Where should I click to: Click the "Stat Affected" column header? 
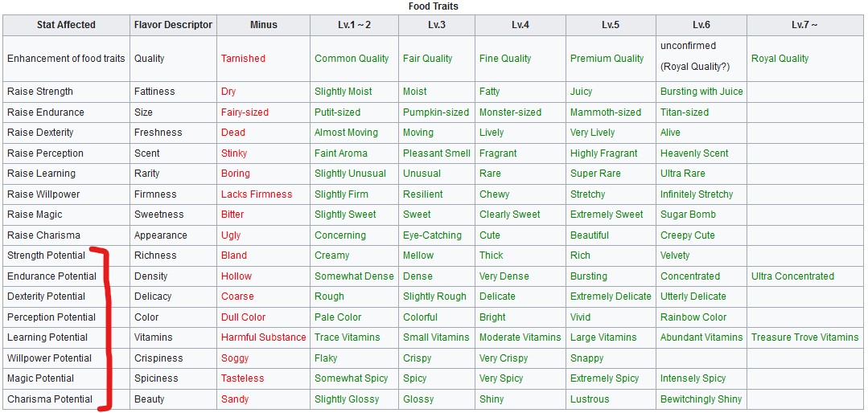[x=66, y=25]
